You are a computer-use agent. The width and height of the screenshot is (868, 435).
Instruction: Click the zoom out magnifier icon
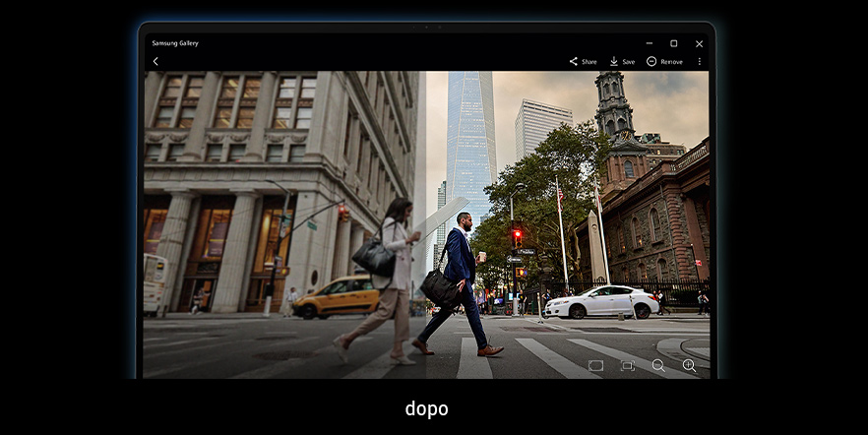pos(658,365)
